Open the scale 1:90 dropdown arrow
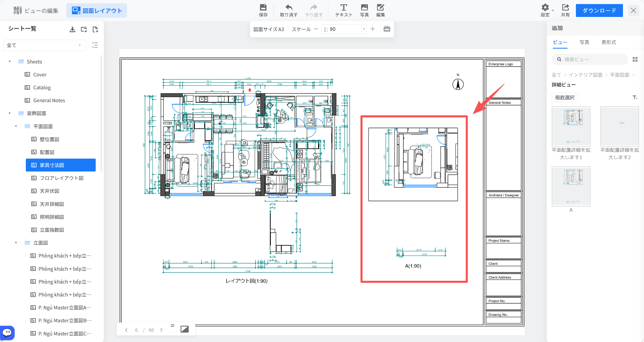 click(x=364, y=29)
